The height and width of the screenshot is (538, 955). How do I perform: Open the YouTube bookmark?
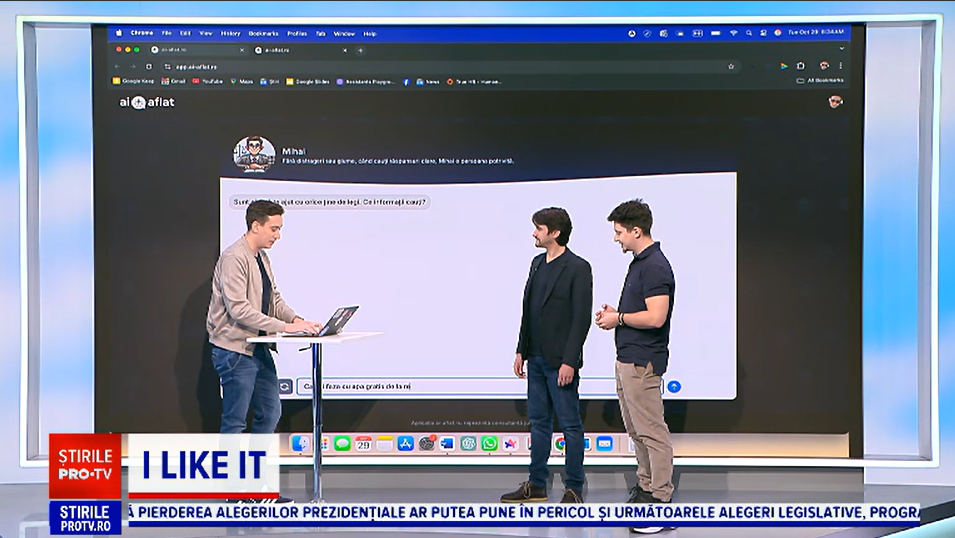[208, 81]
